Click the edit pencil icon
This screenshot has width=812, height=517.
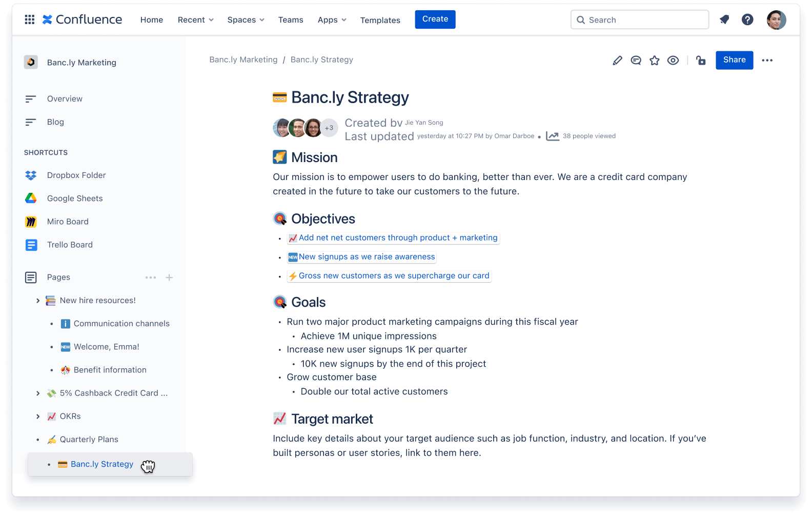pos(617,61)
